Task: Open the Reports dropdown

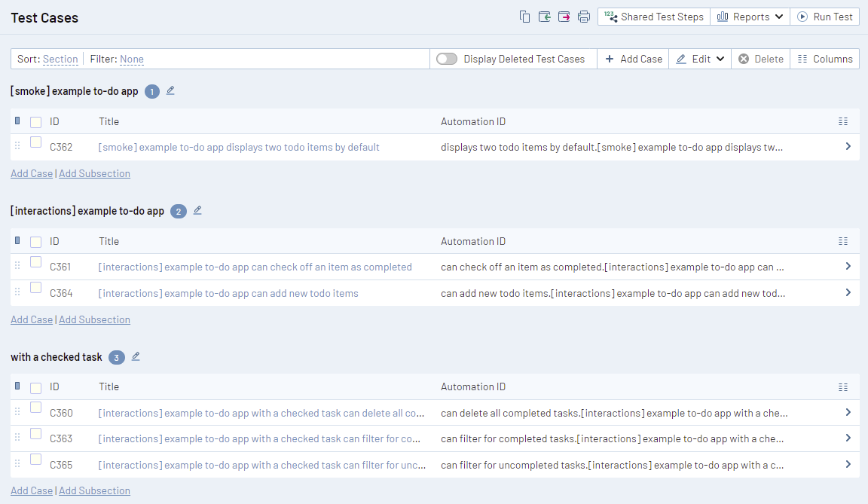Action: coord(750,17)
